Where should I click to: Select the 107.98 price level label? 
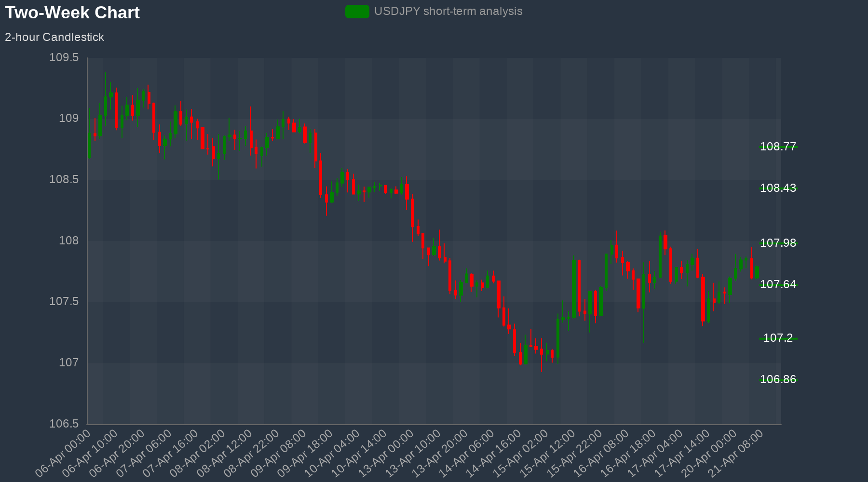tap(778, 243)
